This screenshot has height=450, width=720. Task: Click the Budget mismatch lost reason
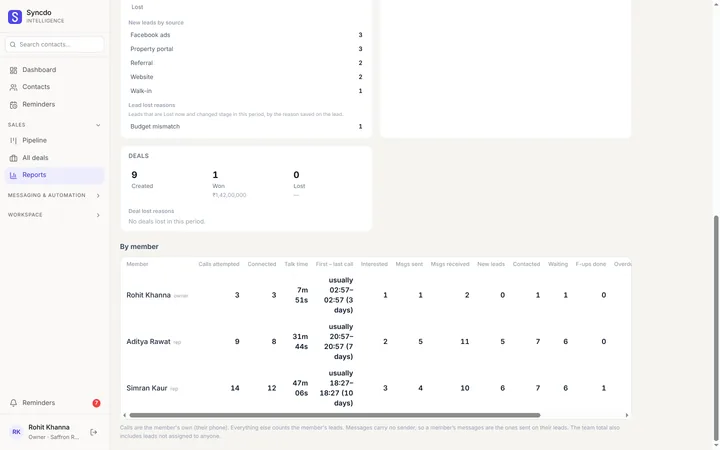coord(246,126)
